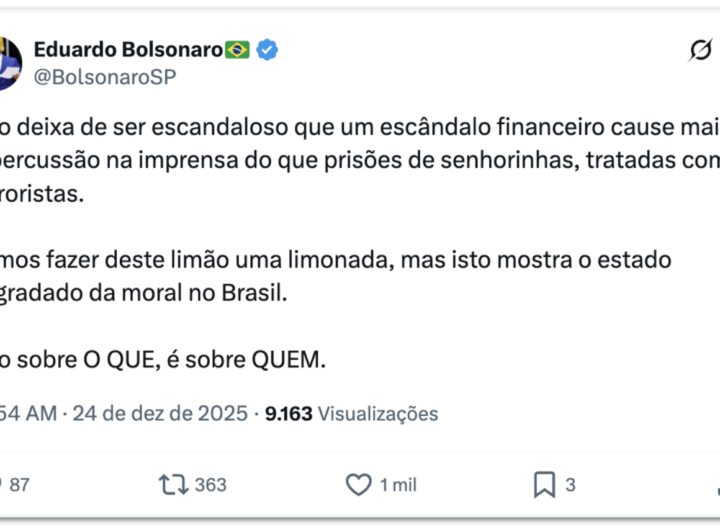Like the tweet with the heart icon

click(358, 485)
